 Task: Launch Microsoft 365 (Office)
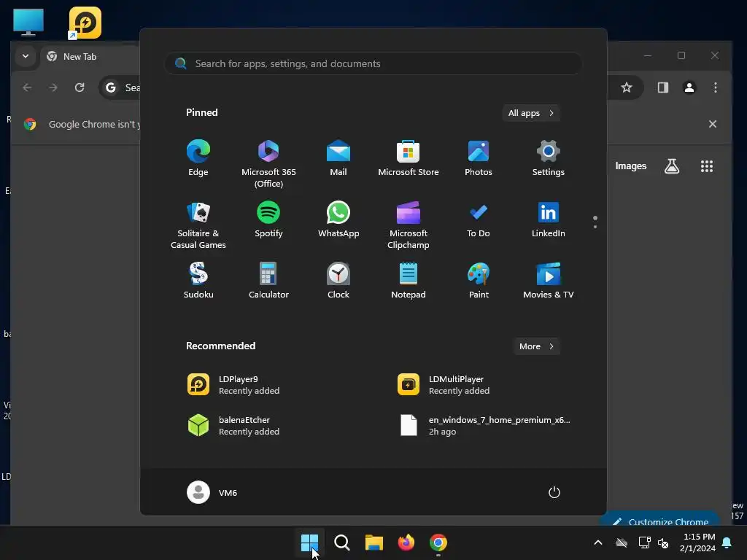(x=268, y=164)
